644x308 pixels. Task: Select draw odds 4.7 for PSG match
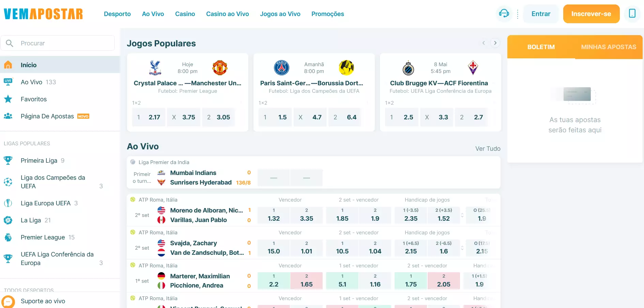pos(310,117)
